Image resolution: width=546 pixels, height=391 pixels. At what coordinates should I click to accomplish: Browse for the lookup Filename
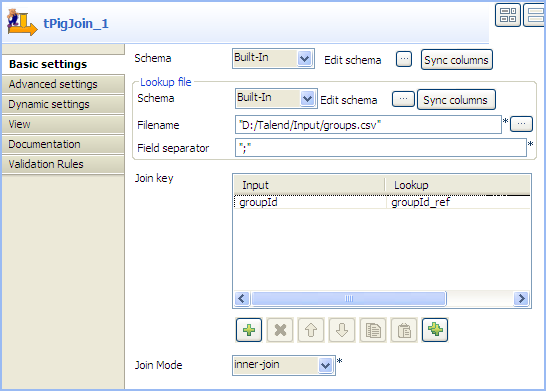pyautogui.click(x=521, y=124)
